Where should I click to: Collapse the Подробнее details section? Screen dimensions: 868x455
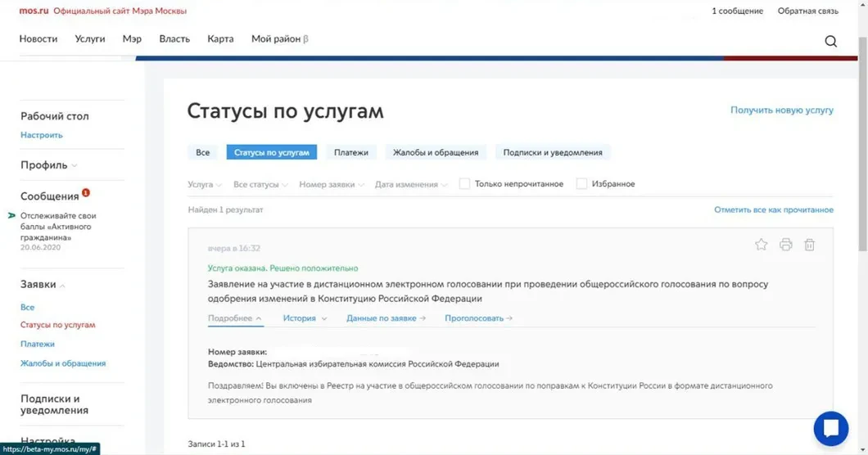[234, 318]
